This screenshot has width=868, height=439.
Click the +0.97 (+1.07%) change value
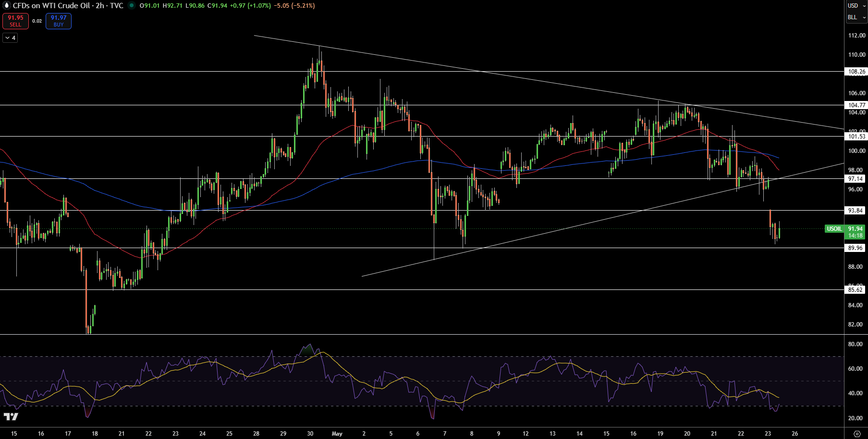[250, 6]
